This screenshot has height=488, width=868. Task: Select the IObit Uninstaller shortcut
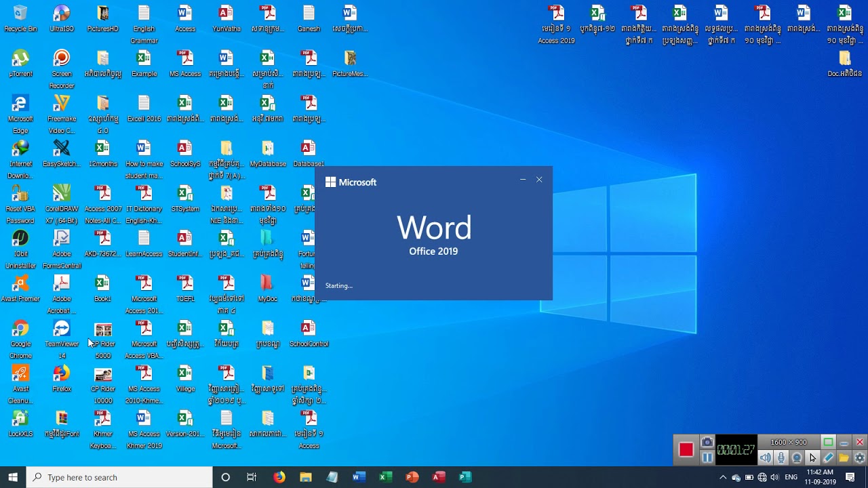click(20, 249)
